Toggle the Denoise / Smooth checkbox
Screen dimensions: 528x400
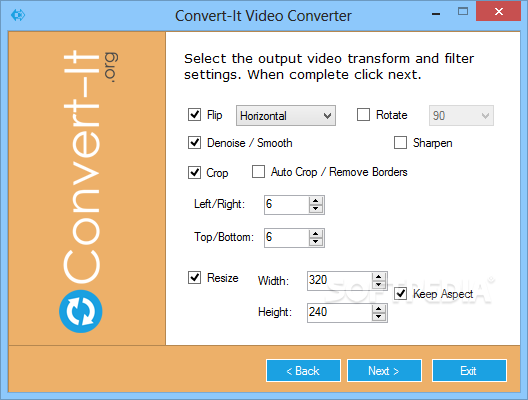click(194, 143)
